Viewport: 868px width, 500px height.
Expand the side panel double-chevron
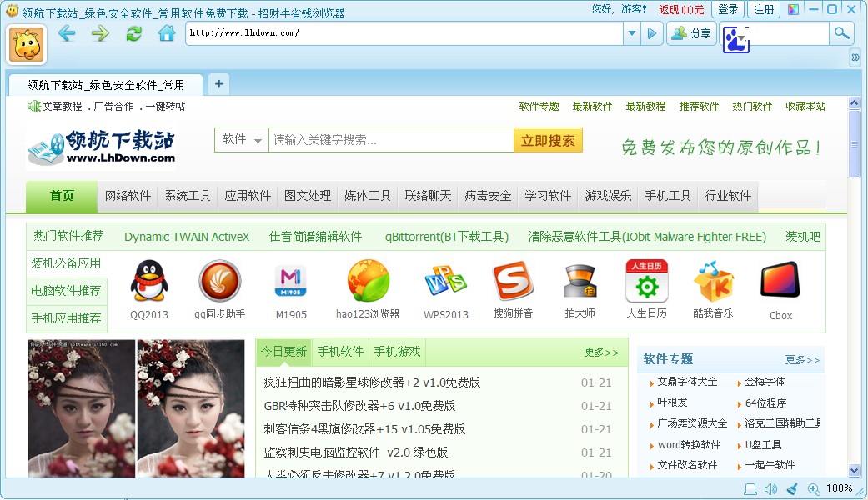[855, 57]
